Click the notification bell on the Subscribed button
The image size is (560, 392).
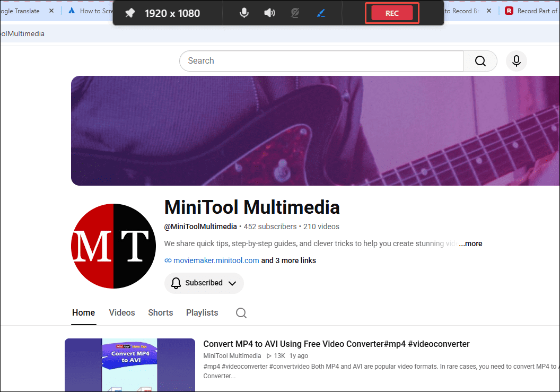point(176,283)
